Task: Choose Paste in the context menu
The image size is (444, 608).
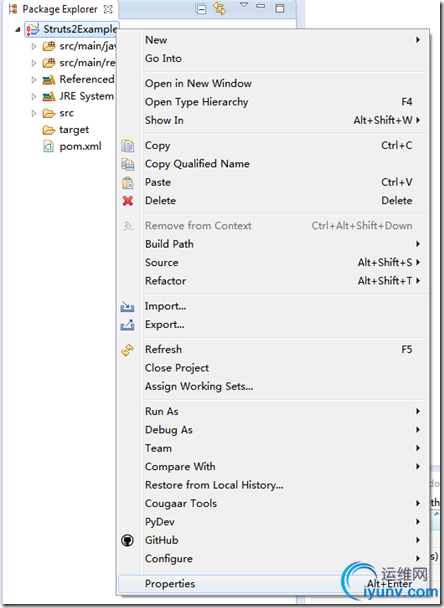Action: click(x=284, y=182)
